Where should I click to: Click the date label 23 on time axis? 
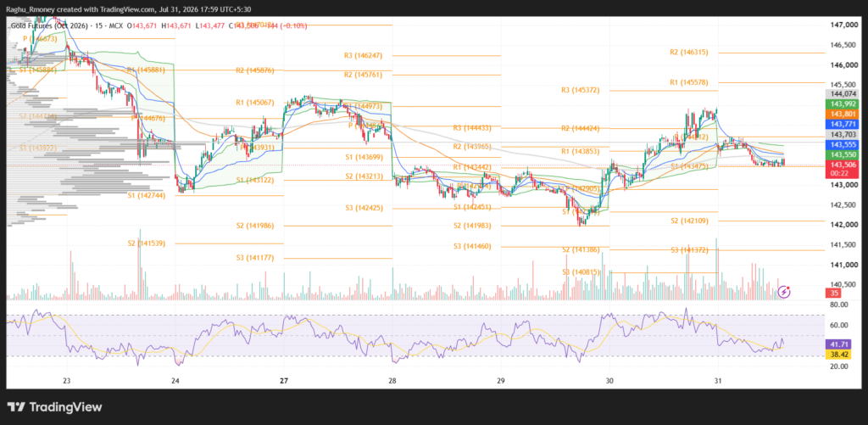coord(67,381)
